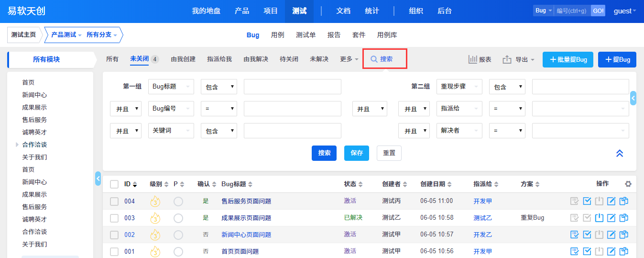The image size is (644, 258).
Task: Open the 报表 chart report
Action: [x=480, y=59]
